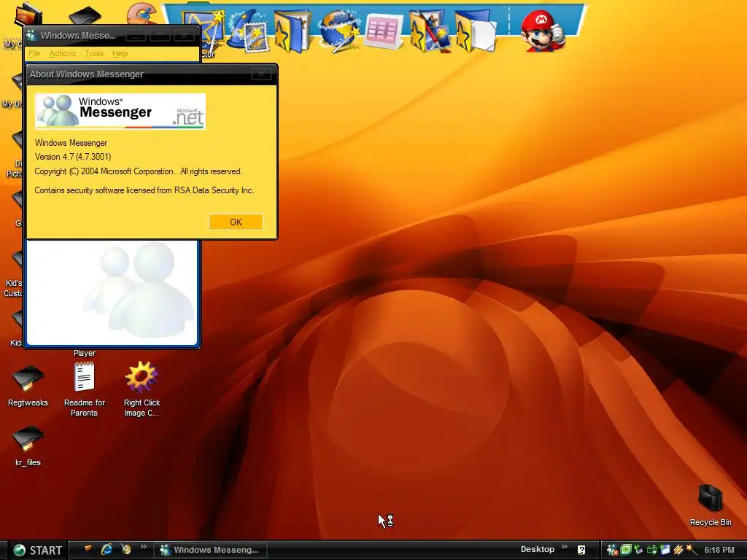
Task: Select Windows Messenger taskbar button
Action: point(210,550)
